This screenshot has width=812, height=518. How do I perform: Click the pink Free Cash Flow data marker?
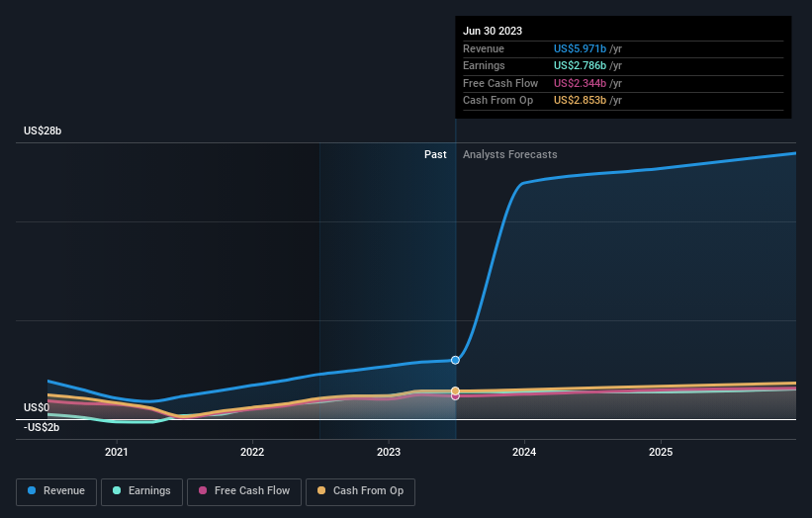point(455,396)
